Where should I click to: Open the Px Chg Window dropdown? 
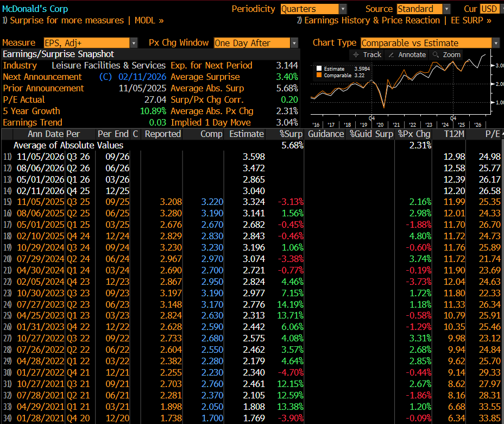pos(294,43)
